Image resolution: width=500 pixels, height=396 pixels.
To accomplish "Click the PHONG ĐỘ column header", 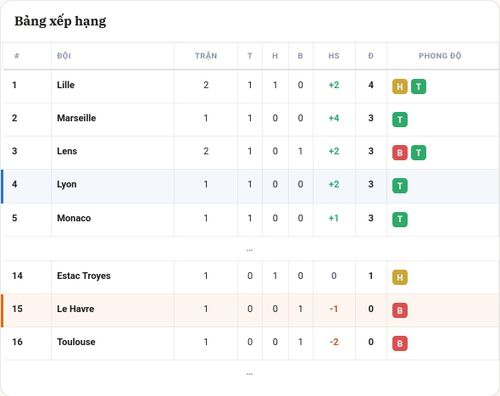I will click(x=440, y=56).
